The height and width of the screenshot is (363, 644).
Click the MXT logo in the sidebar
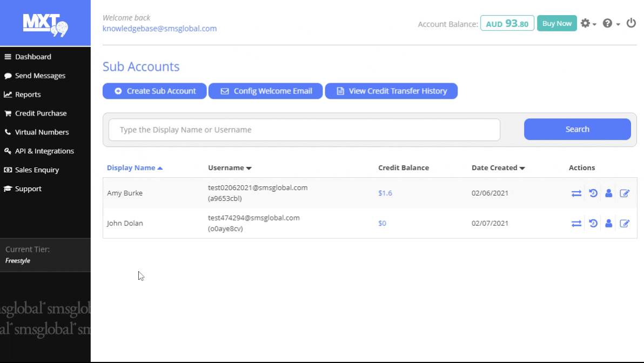45,23
